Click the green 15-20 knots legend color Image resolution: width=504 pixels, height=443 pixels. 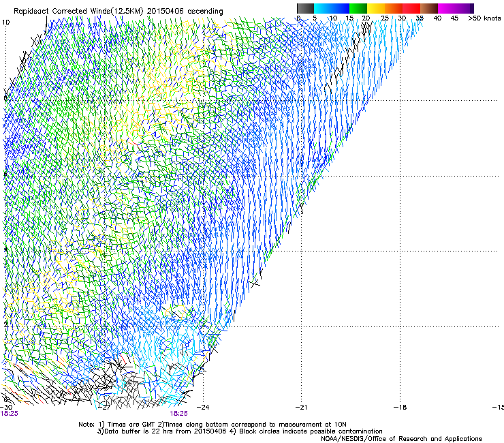coord(358,8)
